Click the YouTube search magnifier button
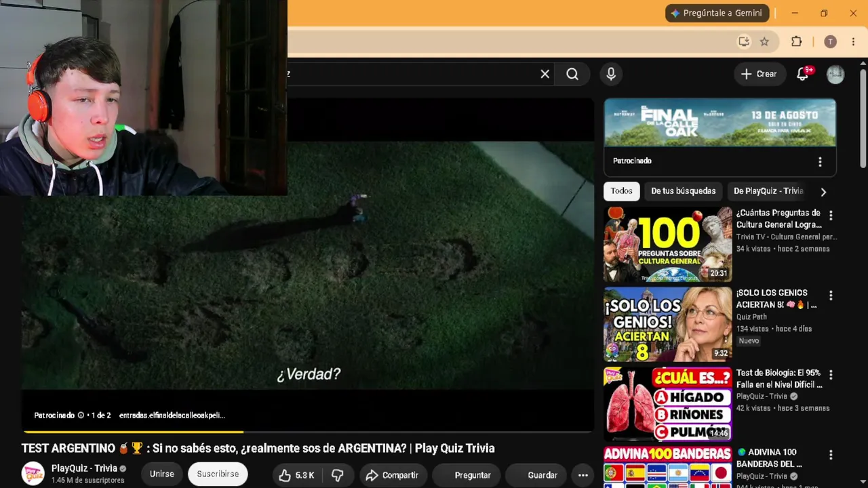The image size is (868, 488). coord(572,74)
